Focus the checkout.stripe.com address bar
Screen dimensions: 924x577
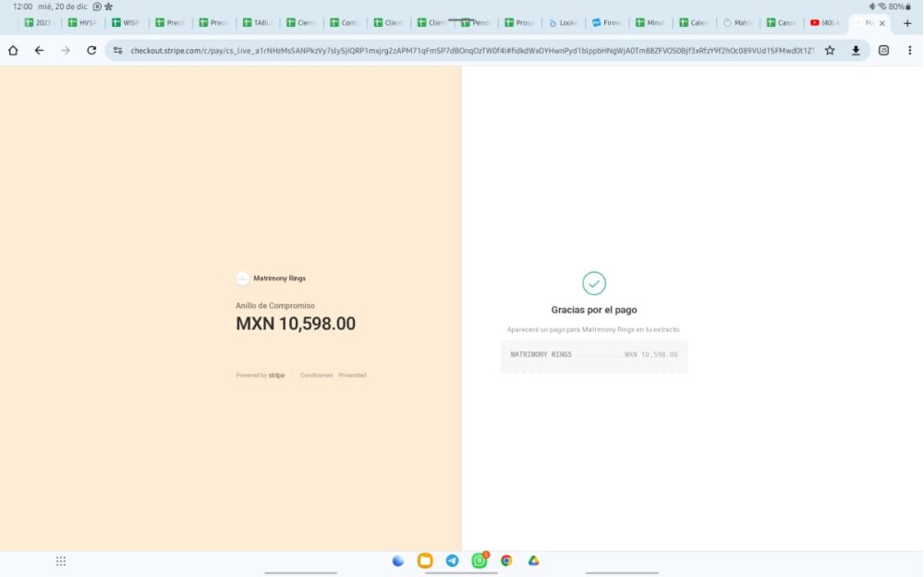[472, 51]
